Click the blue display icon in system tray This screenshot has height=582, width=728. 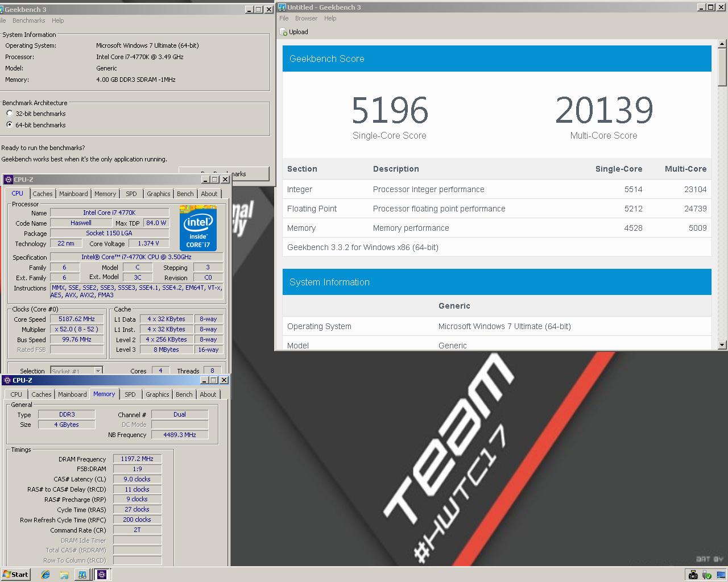tap(721, 575)
